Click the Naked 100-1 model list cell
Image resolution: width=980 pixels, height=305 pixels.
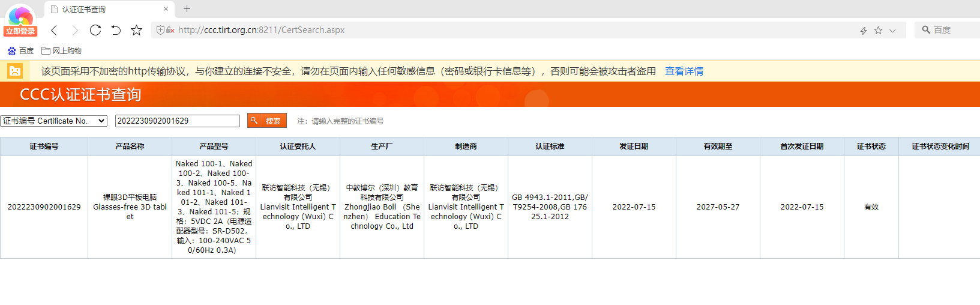[x=214, y=207]
